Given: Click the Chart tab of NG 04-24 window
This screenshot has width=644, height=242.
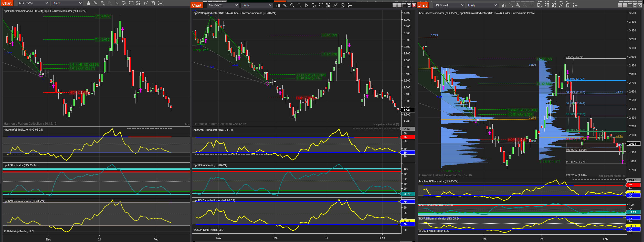Looking at the screenshot, I should 197,5.
